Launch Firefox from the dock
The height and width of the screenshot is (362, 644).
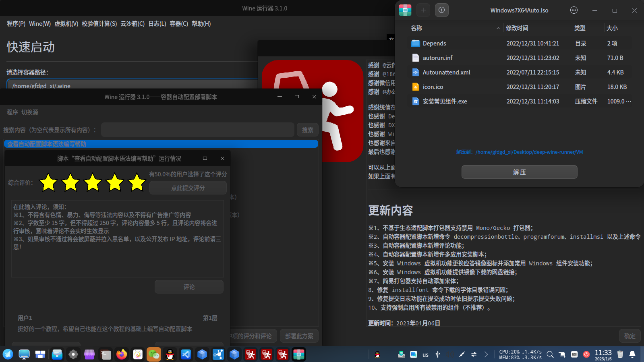122,354
